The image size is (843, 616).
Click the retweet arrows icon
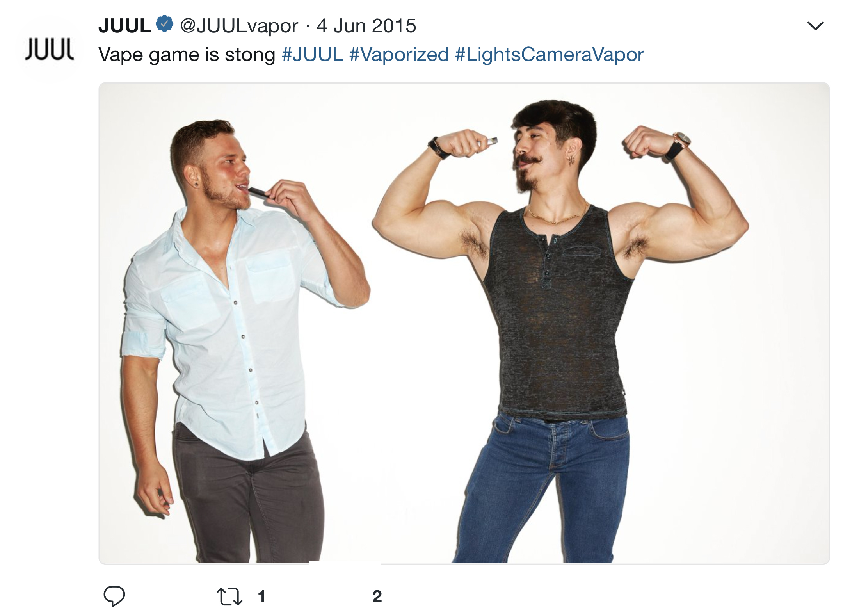(229, 596)
